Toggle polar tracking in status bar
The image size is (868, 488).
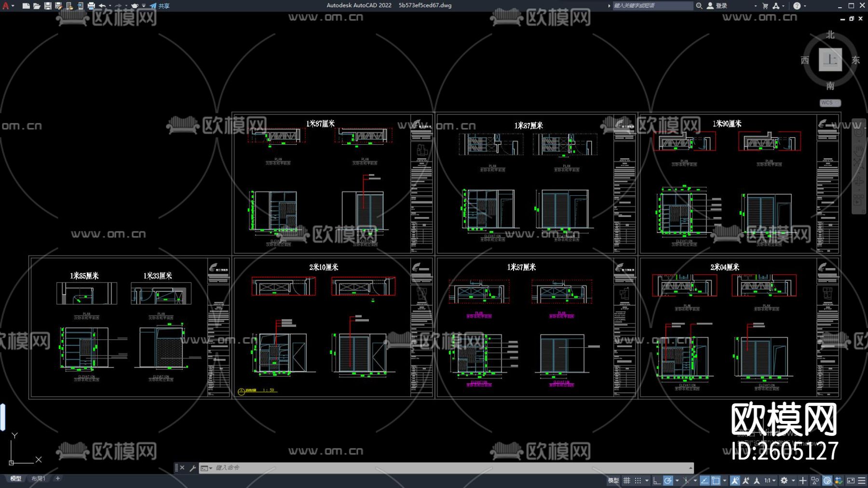click(x=668, y=480)
